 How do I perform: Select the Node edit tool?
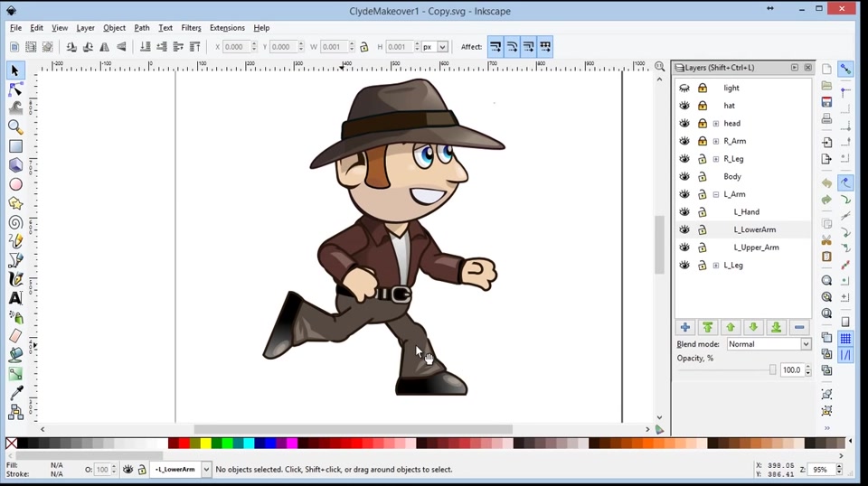(x=15, y=89)
